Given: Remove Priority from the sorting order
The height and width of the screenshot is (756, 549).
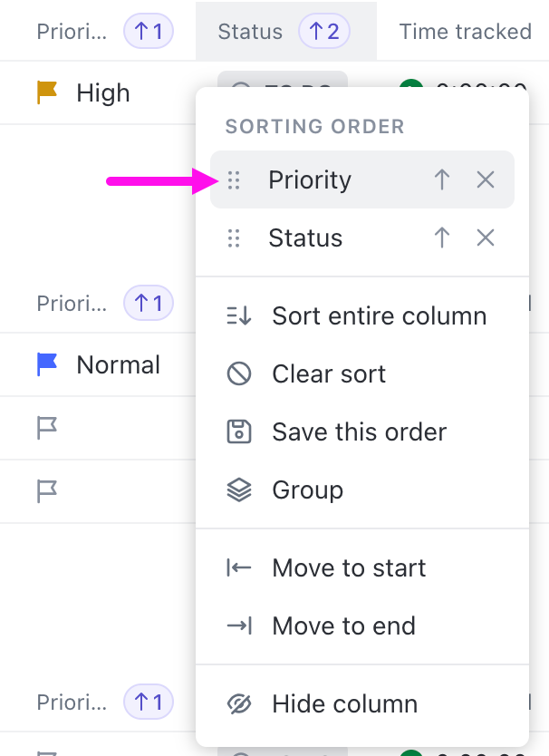Looking at the screenshot, I should 486,180.
